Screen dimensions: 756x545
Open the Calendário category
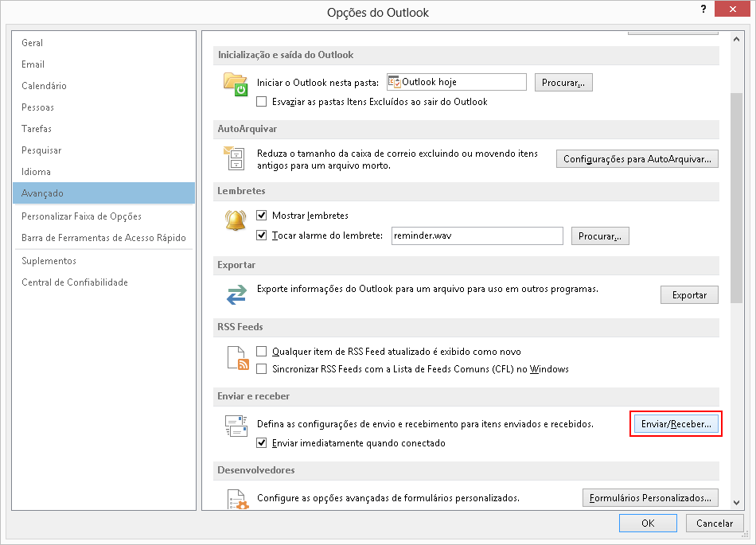point(103,86)
